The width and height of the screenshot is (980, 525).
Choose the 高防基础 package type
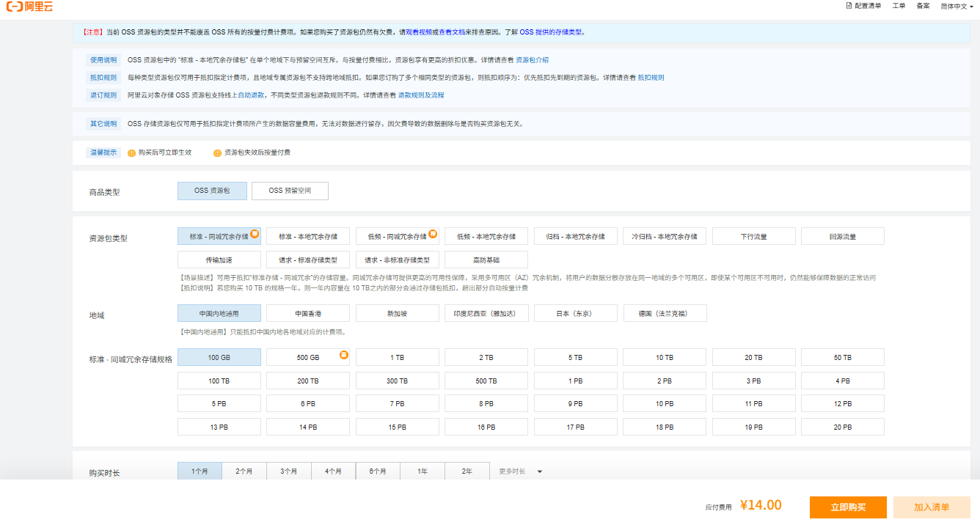(486, 260)
